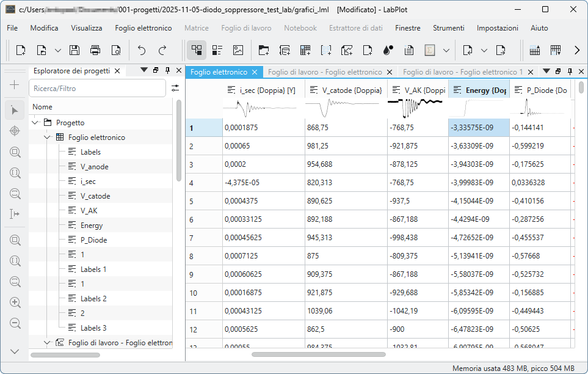Toggle the project explorer filter options button
588x374 pixels.
(x=175, y=89)
